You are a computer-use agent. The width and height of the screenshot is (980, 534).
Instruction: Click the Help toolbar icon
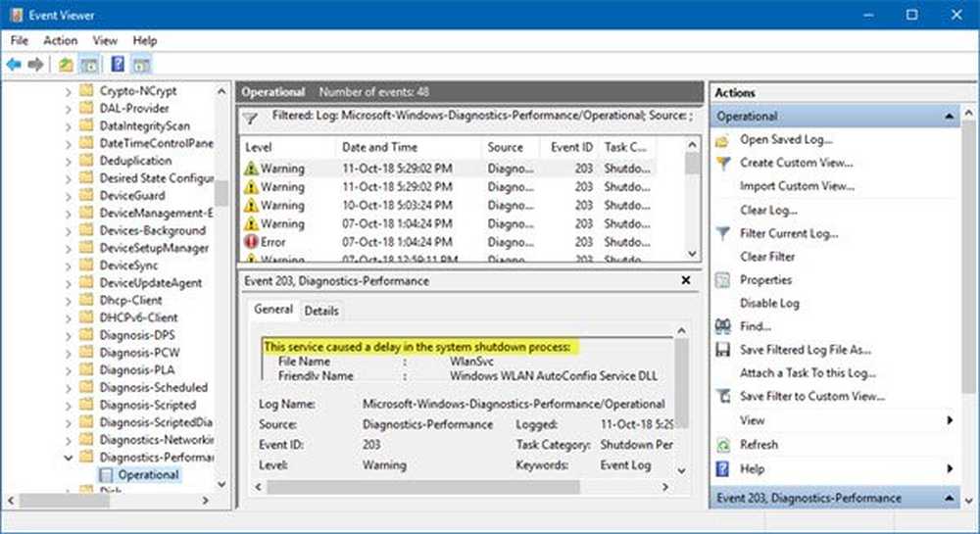pos(117,65)
